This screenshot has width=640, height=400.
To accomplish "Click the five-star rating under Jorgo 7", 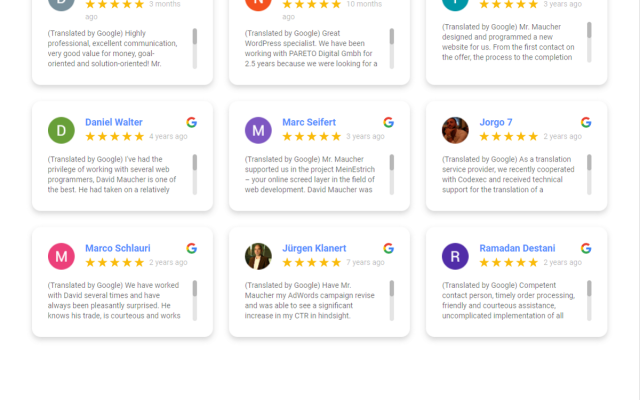I will pos(508,136).
